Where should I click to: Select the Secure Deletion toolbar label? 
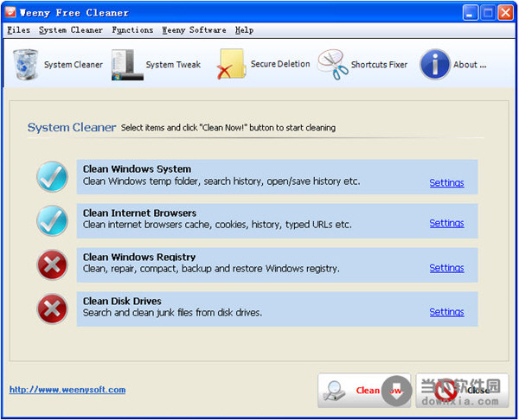[280, 64]
